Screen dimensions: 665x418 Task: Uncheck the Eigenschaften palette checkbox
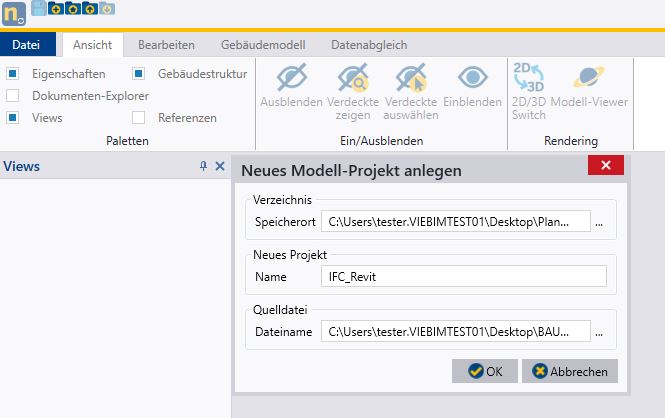pos(13,74)
